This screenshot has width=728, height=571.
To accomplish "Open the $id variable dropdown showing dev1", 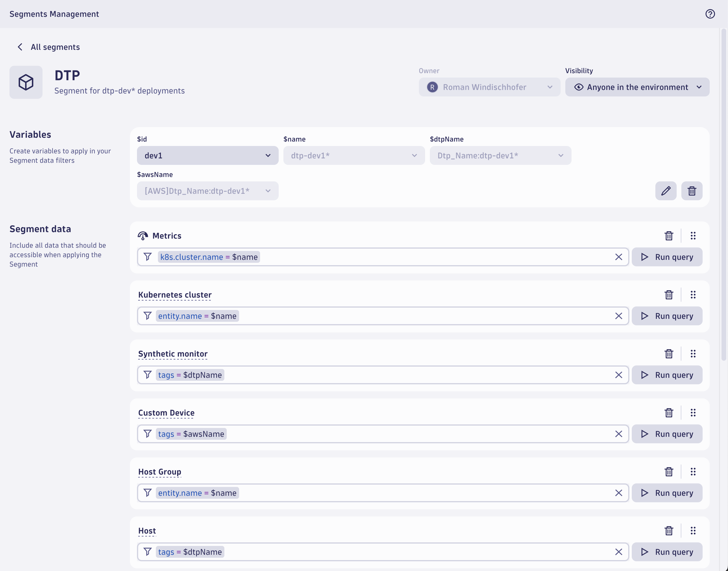I will click(x=208, y=155).
